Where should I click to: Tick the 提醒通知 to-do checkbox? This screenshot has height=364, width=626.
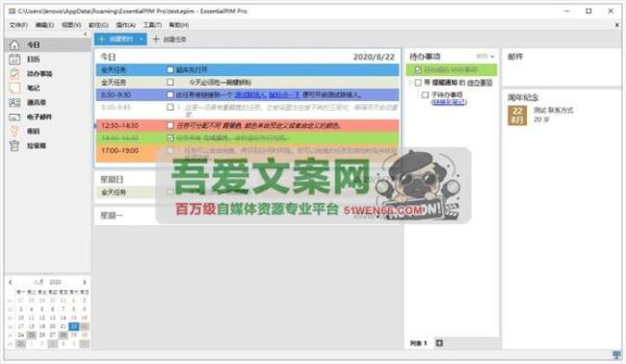tap(418, 83)
